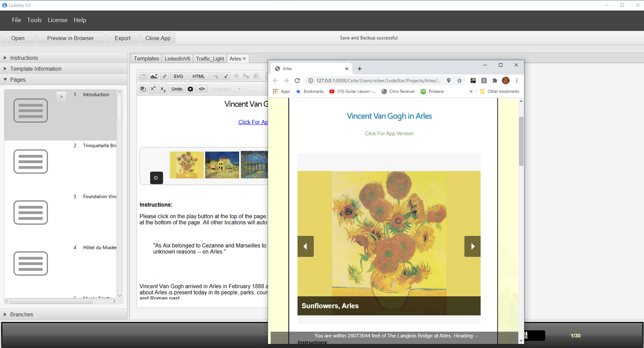Click the green branch icon in editor toolbar
This screenshot has height=348, width=644.
pos(216,76)
